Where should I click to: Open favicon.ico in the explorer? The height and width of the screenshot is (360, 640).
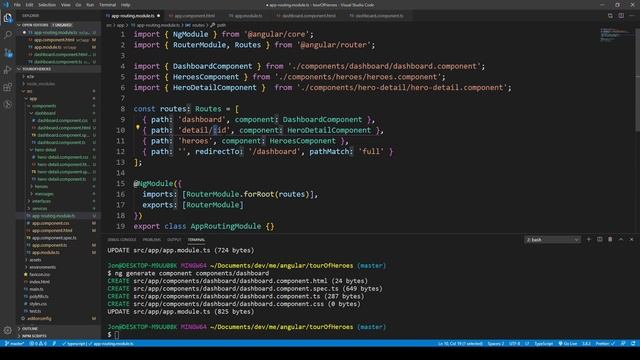click(x=40, y=274)
